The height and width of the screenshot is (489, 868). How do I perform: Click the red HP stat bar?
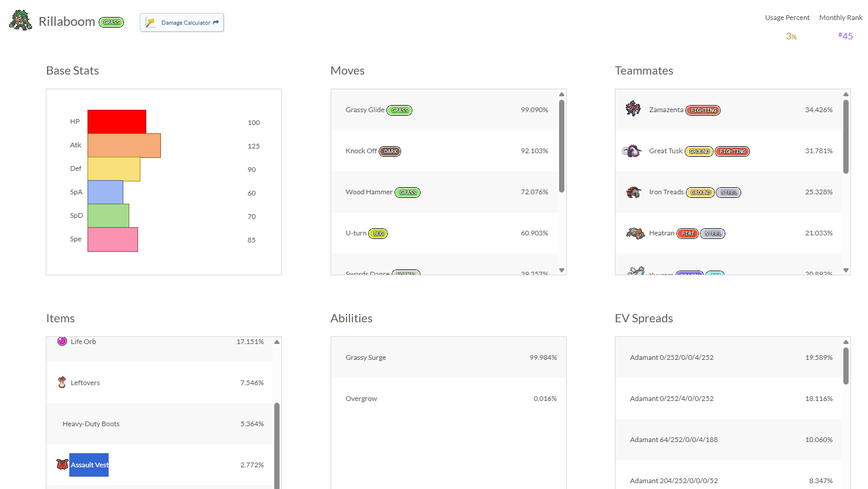tap(117, 122)
